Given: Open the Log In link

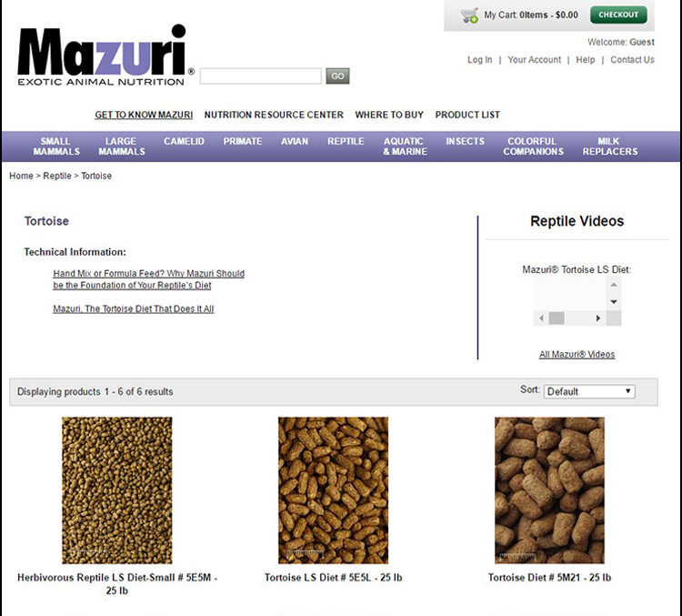Looking at the screenshot, I should 480,60.
